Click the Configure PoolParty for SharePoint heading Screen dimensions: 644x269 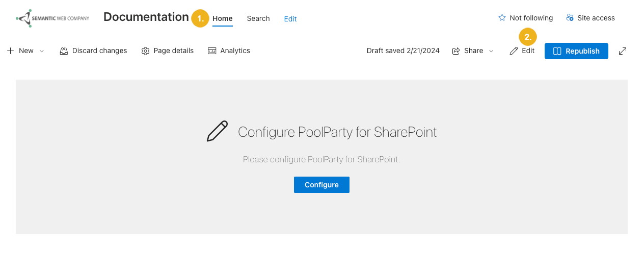(337, 132)
